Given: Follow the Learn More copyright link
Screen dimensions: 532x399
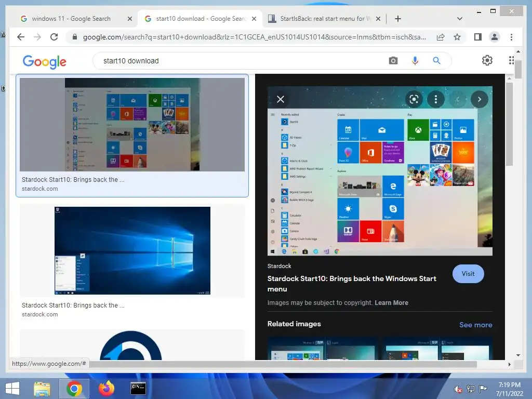Looking at the screenshot, I should point(391,303).
